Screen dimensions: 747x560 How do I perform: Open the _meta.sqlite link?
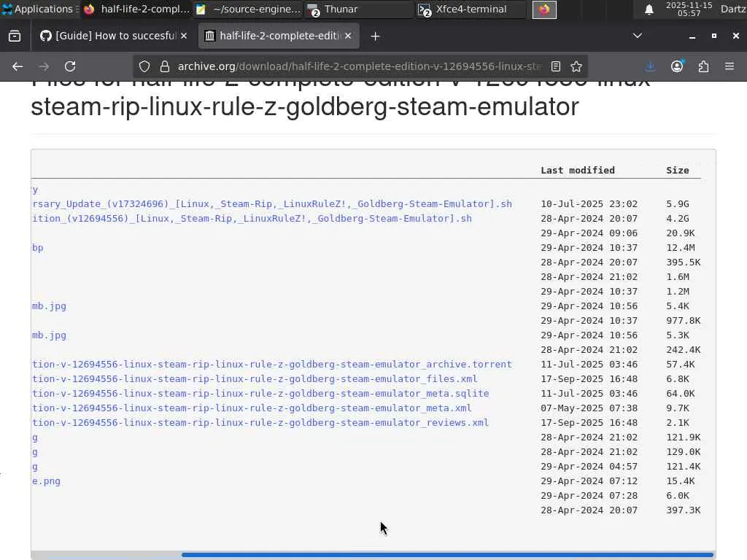260,393
